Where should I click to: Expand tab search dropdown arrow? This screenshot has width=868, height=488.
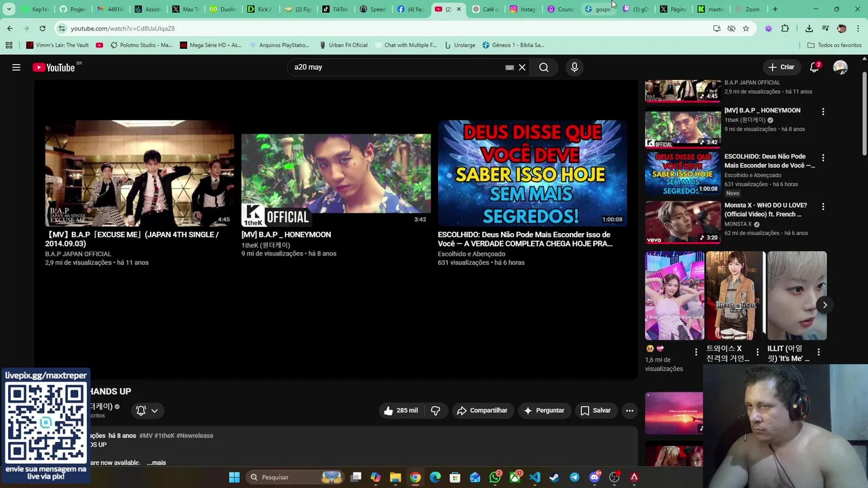[x=9, y=9]
